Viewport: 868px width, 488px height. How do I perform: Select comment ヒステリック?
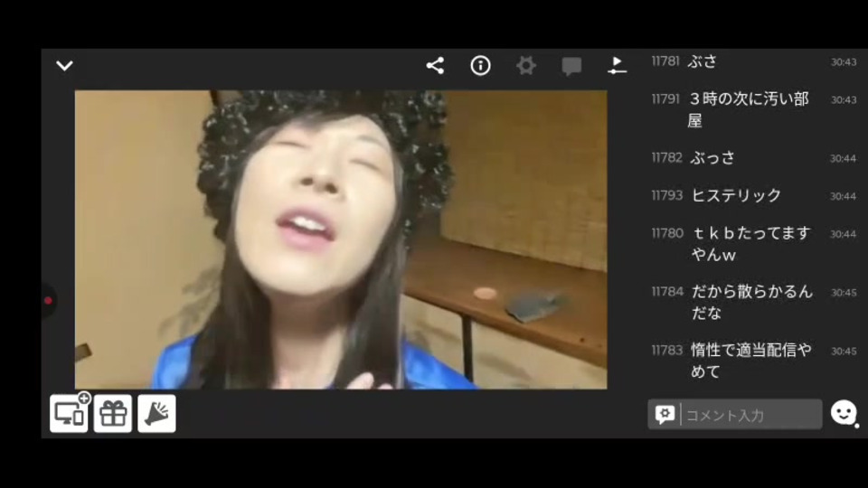tap(753, 195)
